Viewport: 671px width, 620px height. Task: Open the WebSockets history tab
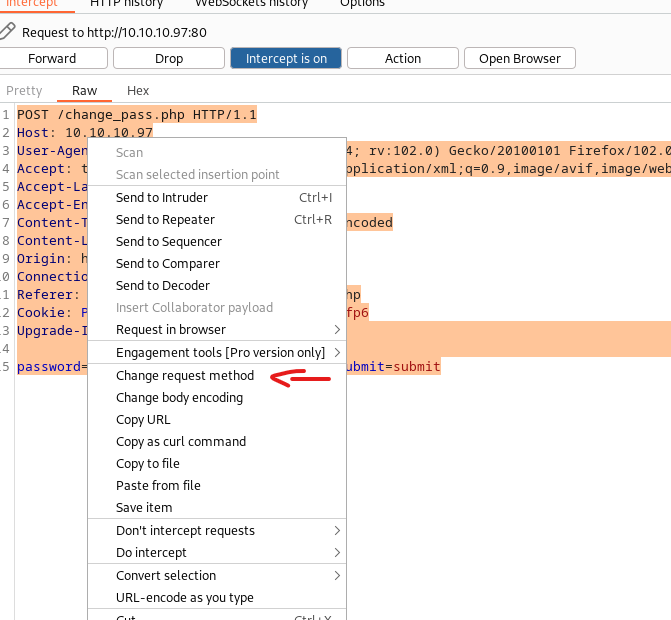pos(251,4)
